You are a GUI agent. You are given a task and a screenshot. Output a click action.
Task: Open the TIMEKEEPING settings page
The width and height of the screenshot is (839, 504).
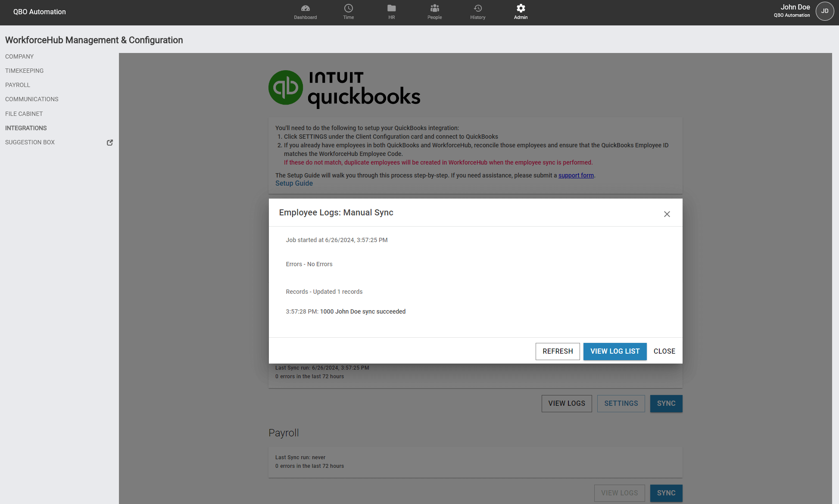point(24,71)
